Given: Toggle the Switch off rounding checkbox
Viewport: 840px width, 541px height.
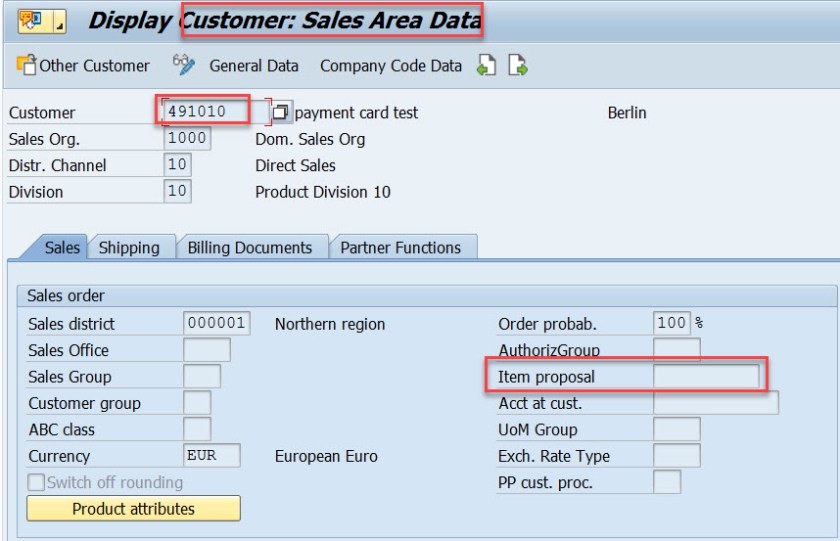Looking at the screenshot, I should click(x=36, y=482).
